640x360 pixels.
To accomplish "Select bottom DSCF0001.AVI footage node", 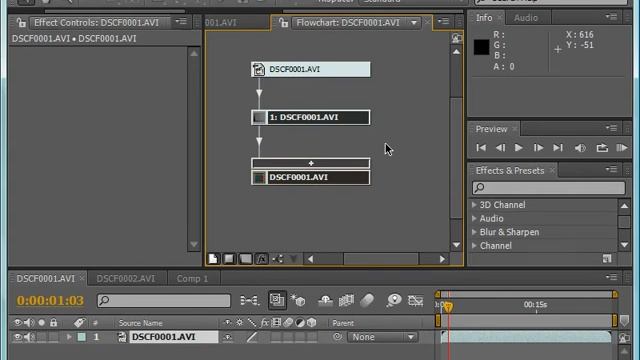I will [311, 178].
